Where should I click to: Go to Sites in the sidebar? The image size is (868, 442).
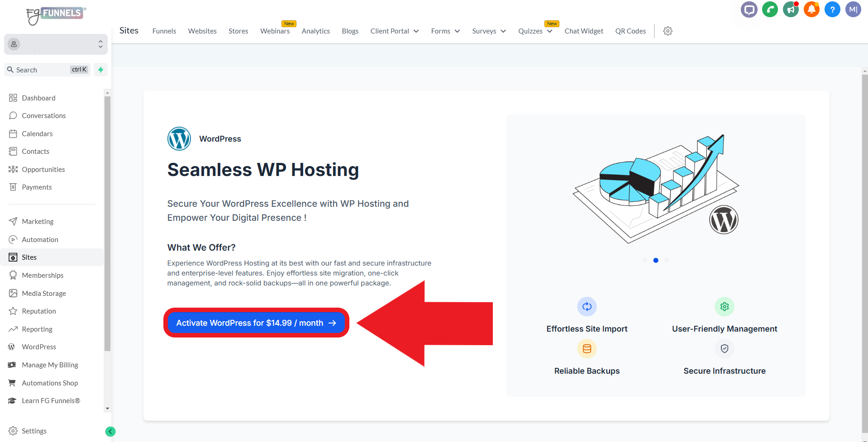click(x=52, y=257)
